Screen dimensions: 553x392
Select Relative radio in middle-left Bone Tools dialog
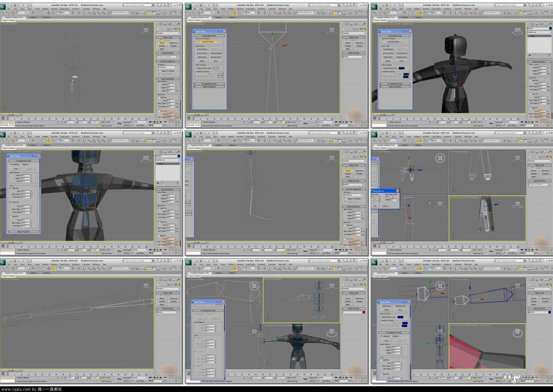tap(21, 164)
